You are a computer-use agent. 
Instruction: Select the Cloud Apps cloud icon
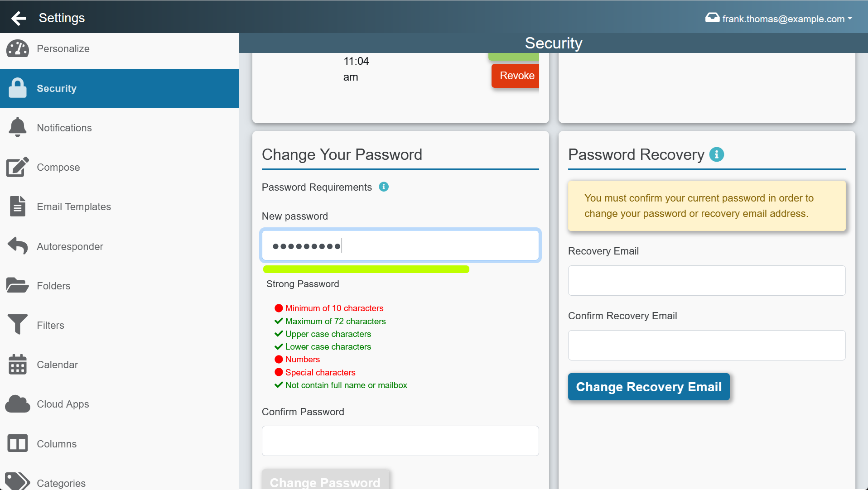[x=17, y=404]
